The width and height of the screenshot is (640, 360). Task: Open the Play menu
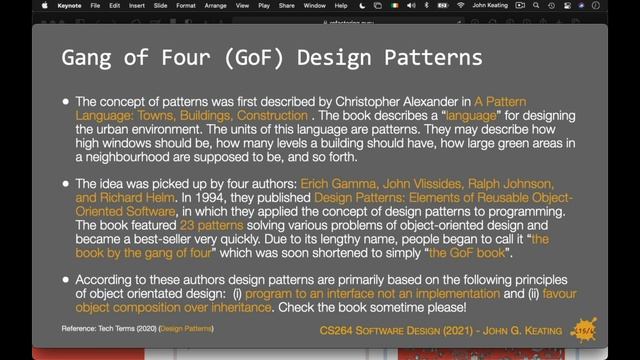[x=264, y=6]
